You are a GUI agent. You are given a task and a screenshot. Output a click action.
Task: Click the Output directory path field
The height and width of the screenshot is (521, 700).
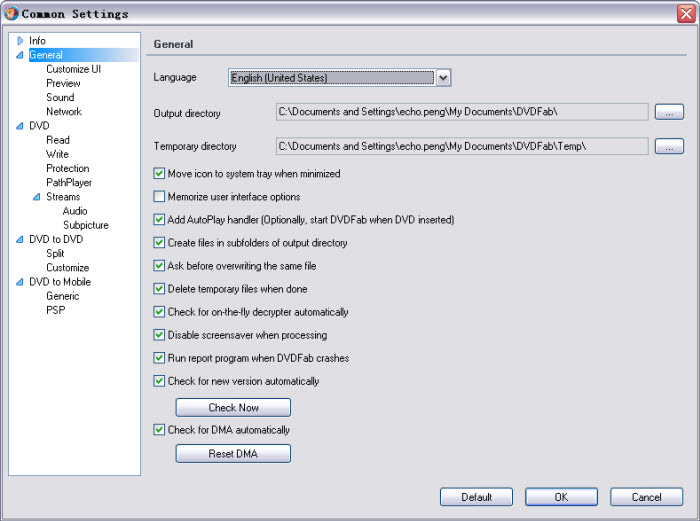click(462, 112)
